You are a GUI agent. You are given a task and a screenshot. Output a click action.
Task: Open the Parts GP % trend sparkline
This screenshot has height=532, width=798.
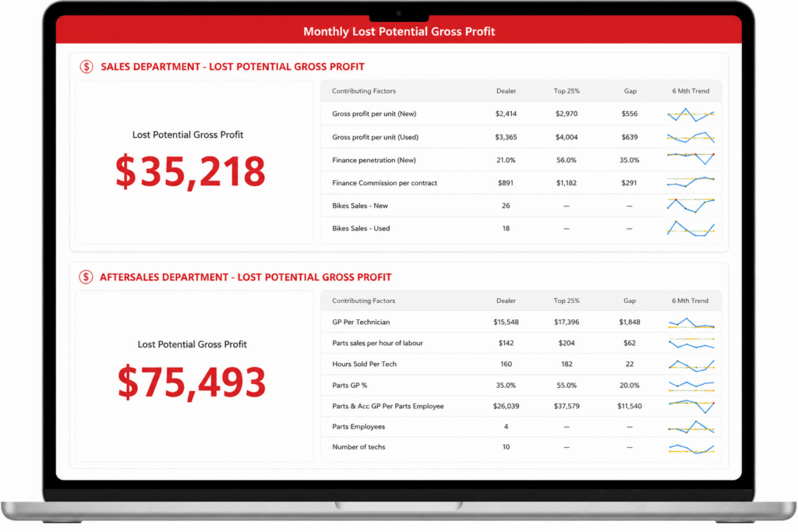point(691,386)
